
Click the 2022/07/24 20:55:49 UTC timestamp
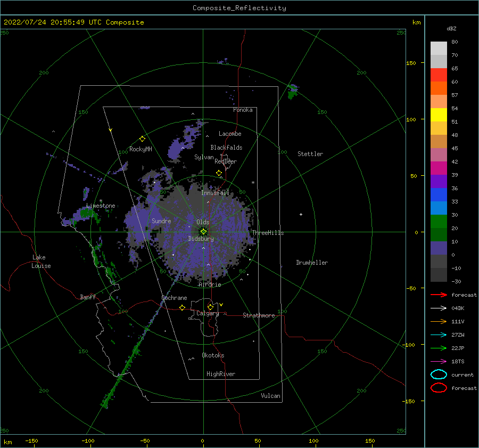click(53, 22)
